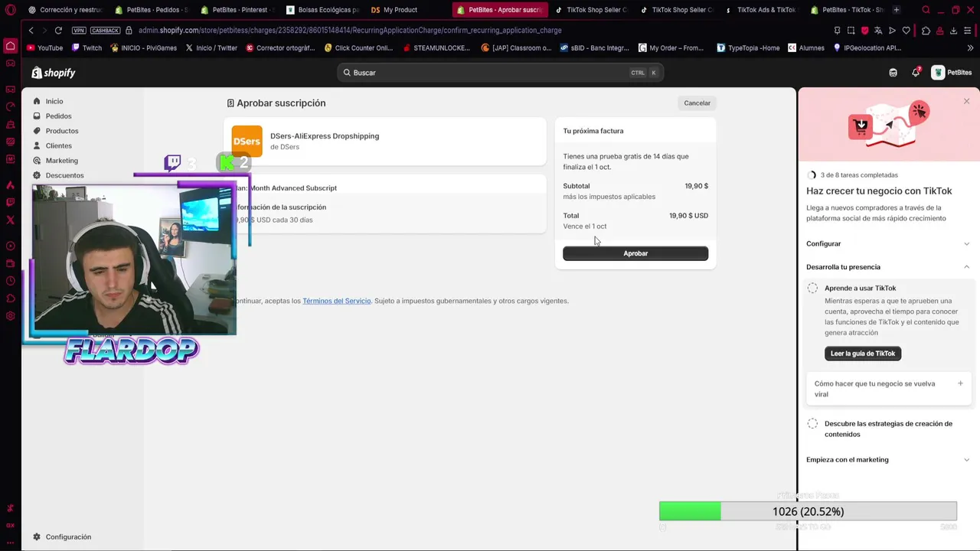Open the downloads icon in the toolbar
Image resolution: width=980 pixels, height=551 pixels.
click(x=953, y=31)
